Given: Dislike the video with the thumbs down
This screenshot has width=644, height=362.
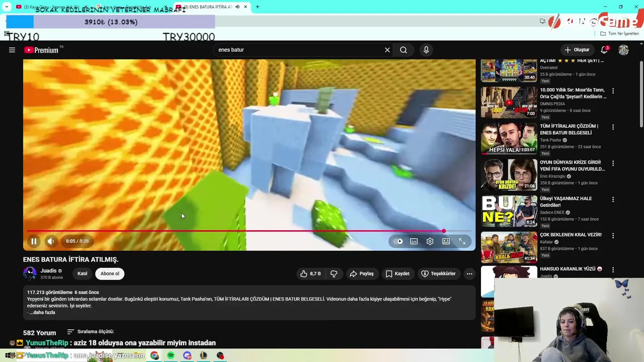Looking at the screenshot, I should click(334, 274).
